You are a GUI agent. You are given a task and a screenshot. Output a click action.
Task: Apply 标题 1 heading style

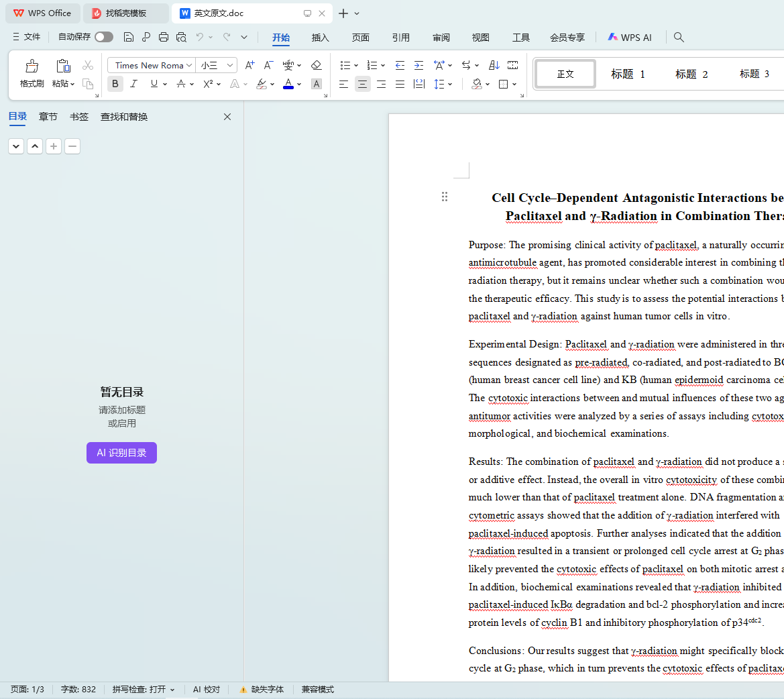click(628, 74)
